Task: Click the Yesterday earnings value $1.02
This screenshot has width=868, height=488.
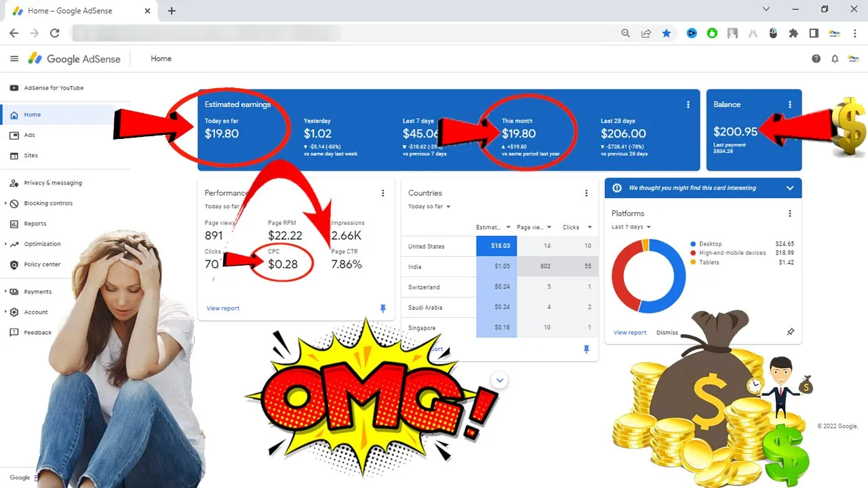Action: (x=318, y=134)
